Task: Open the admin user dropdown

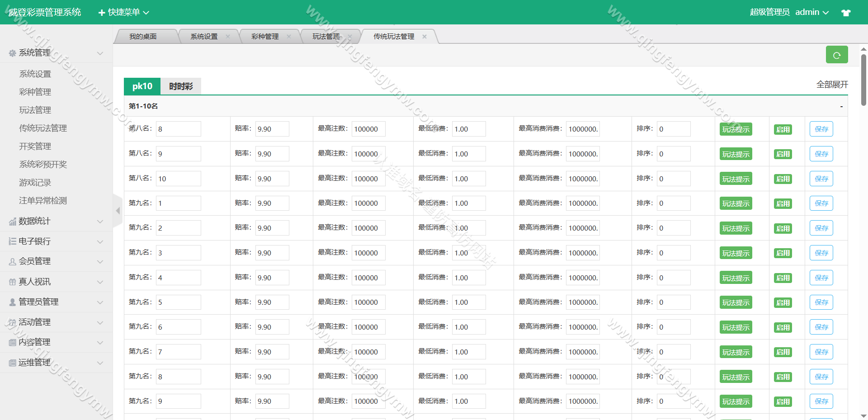Action: [x=811, y=12]
